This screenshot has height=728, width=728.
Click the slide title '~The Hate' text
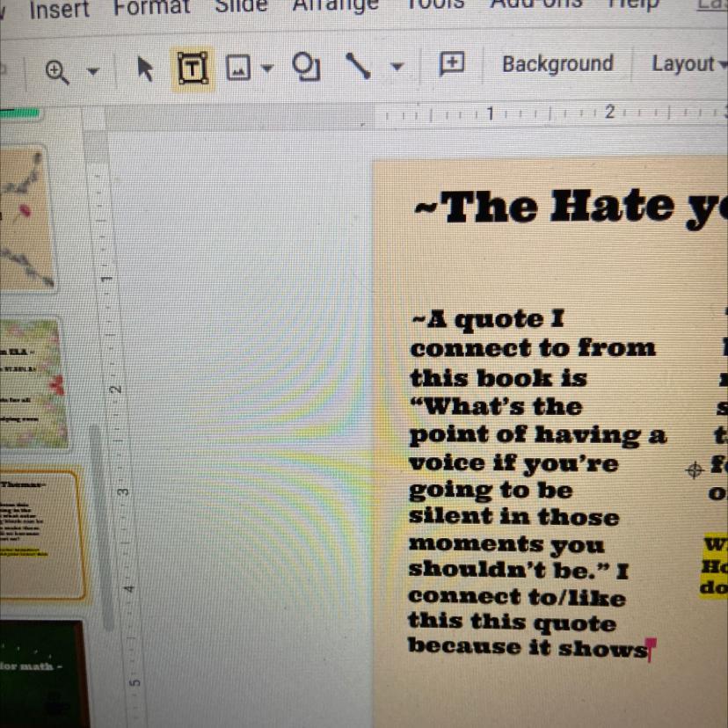click(543, 207)
